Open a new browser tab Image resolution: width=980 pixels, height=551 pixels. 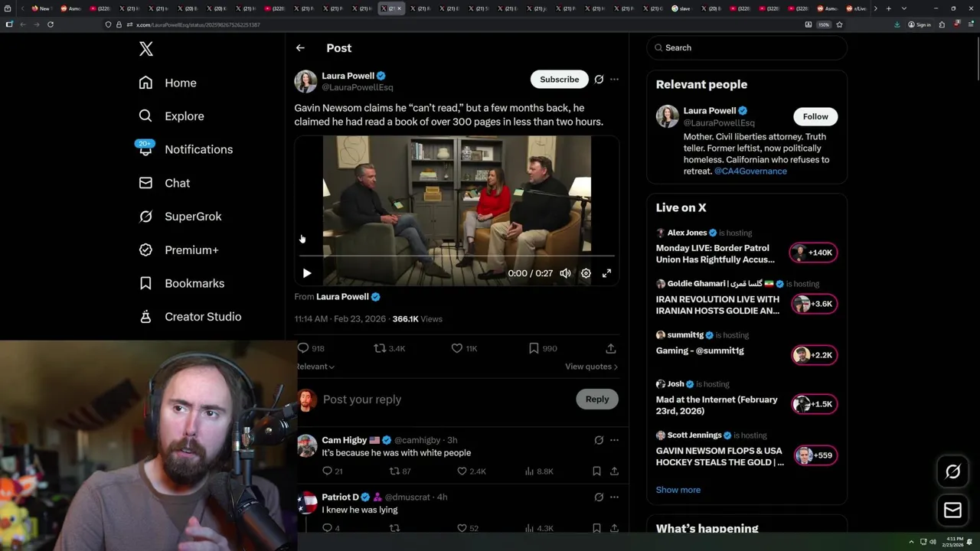888,8
